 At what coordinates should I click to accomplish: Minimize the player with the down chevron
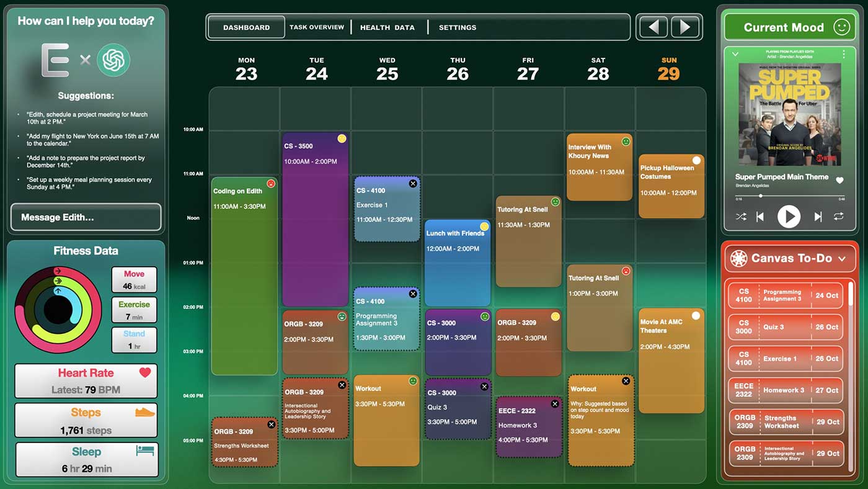click(735, 55)
